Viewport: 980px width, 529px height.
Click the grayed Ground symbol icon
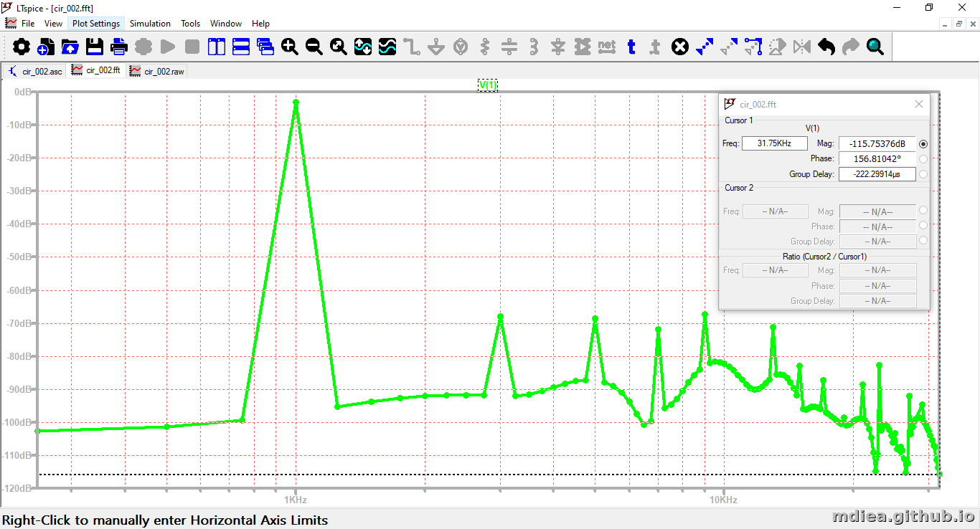(x=436, y=47)
